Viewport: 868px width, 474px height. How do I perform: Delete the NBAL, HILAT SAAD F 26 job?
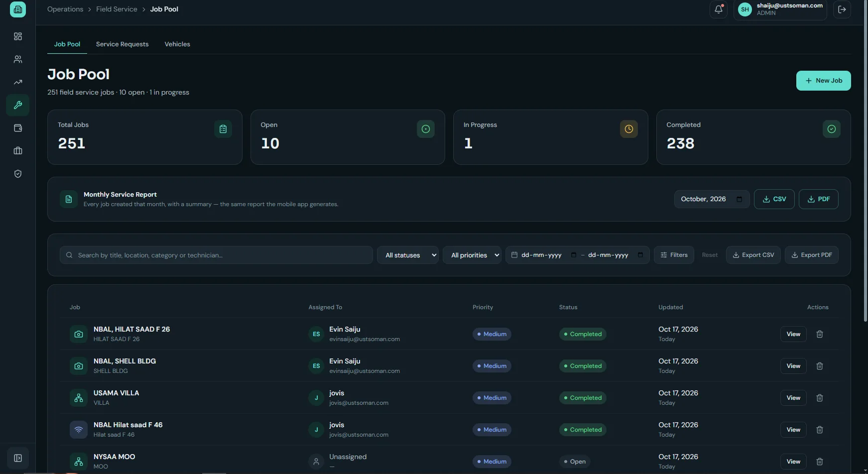click(x=820, y=334)
